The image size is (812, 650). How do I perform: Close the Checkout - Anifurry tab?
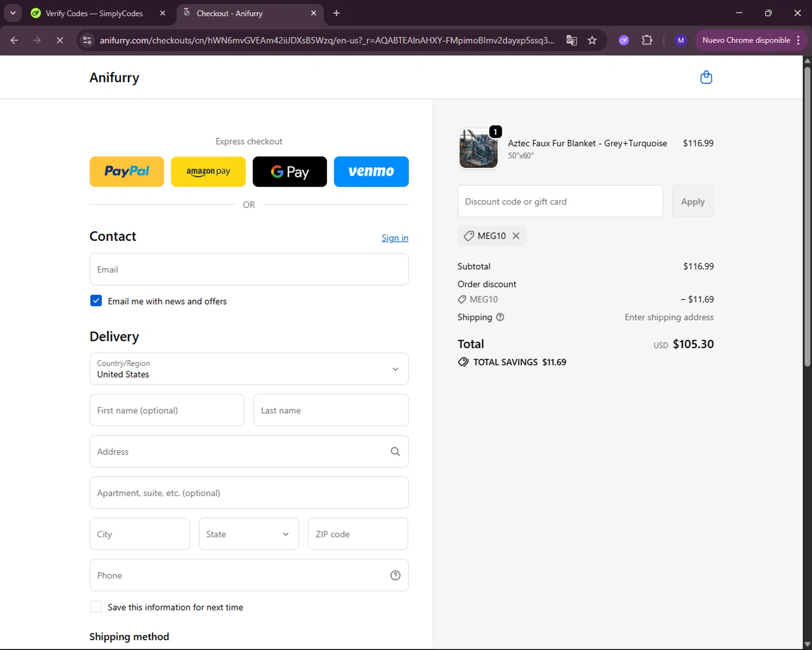pyautogui.click(x=313, y=13)
